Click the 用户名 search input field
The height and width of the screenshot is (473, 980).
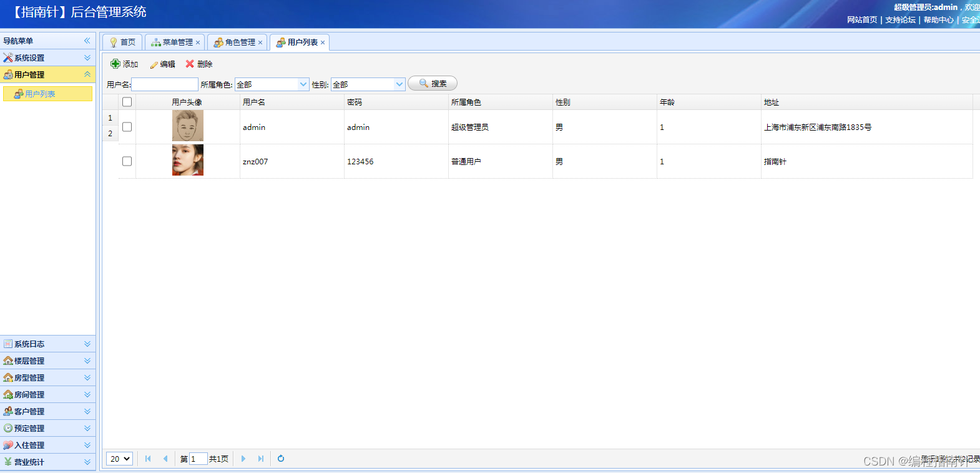coord(165,84)
